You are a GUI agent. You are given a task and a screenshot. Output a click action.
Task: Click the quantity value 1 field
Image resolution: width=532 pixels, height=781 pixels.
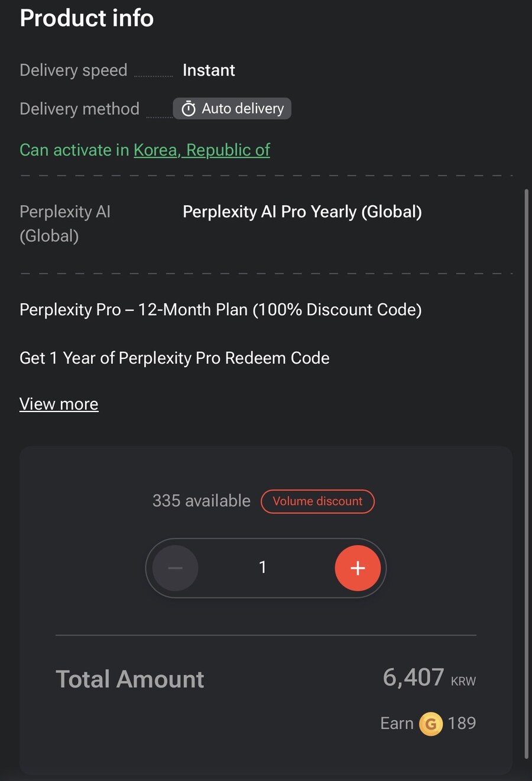point(262,568)
